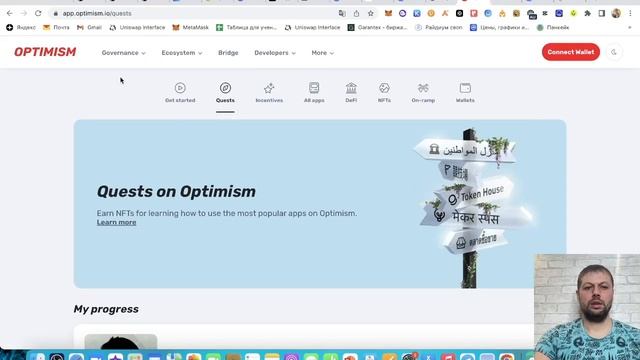Open the Garantex bookmark
The image size is (640, 360).
[x=377, y=27]
